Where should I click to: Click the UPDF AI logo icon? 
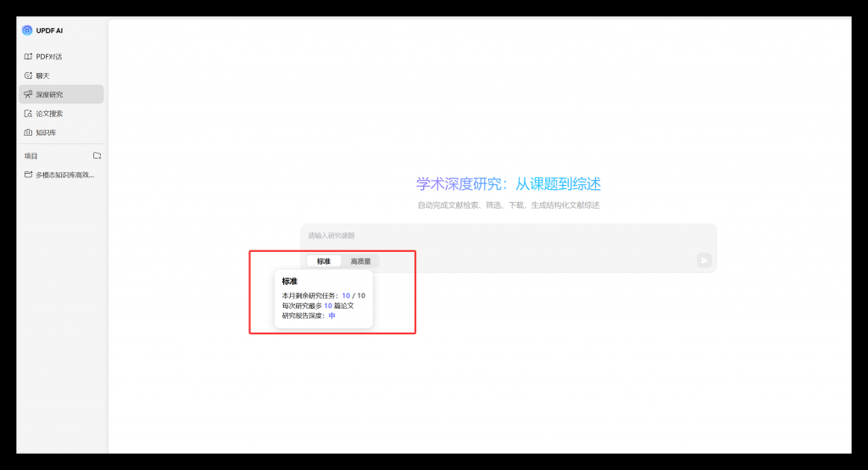pos(27,31)
